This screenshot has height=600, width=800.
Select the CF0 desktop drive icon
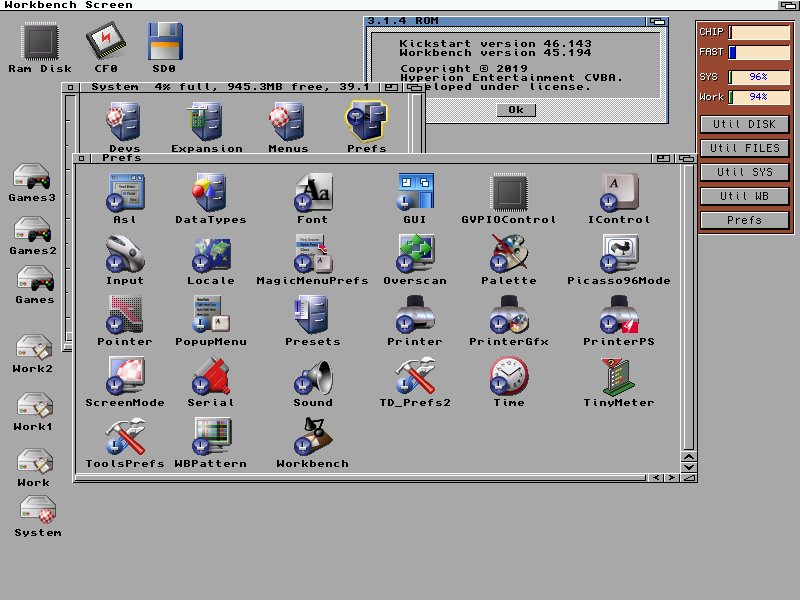106,41
